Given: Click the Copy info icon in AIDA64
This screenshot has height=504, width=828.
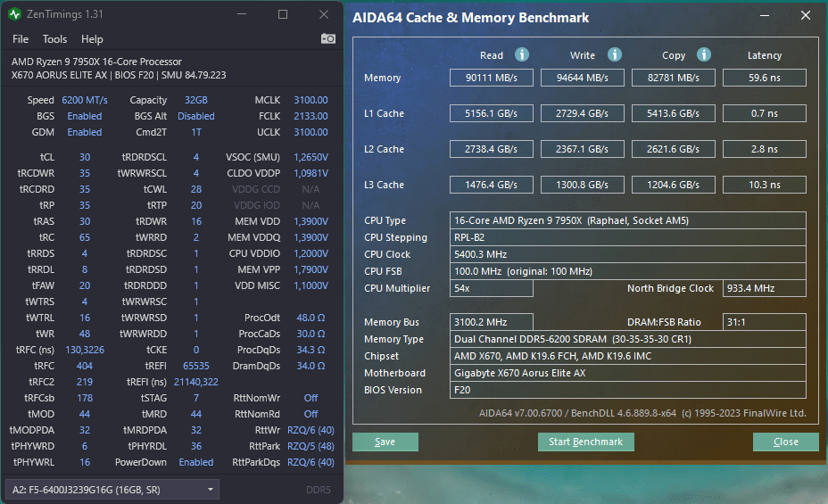Looking at the screenshot, I should click(x=703, y=54).
